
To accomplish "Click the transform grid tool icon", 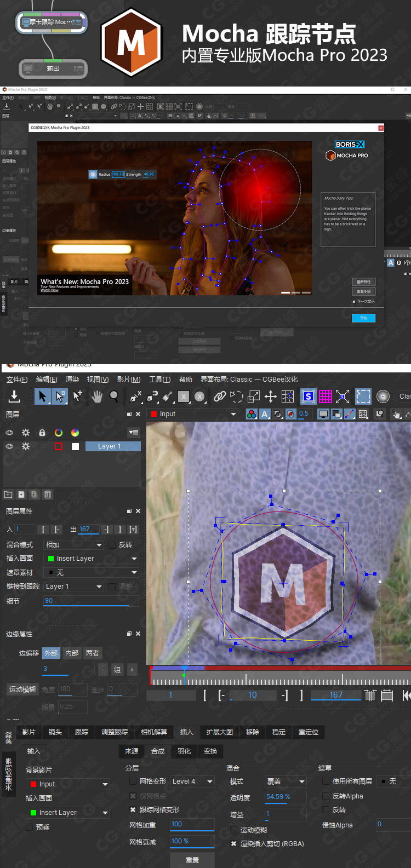I will 288,396.
